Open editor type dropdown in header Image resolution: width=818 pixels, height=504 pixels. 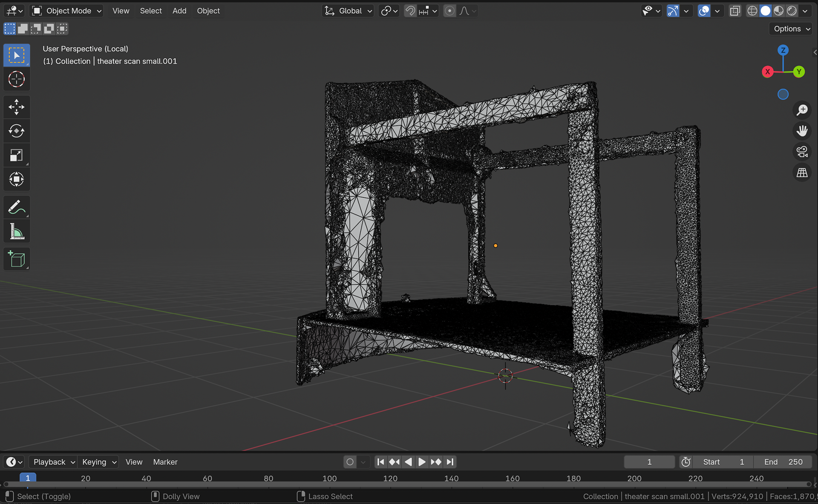coord(14,11)
